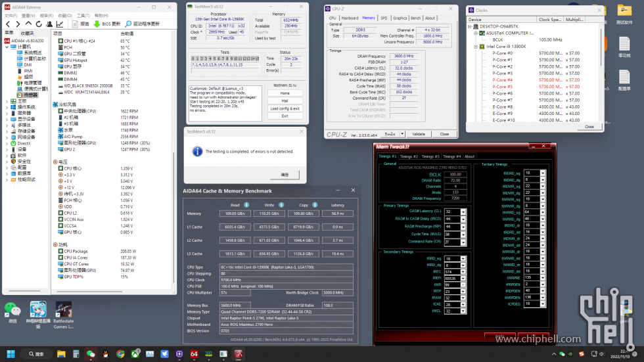
Task: Click Load config & exit in TestMem5
Action: coord(285,109)
